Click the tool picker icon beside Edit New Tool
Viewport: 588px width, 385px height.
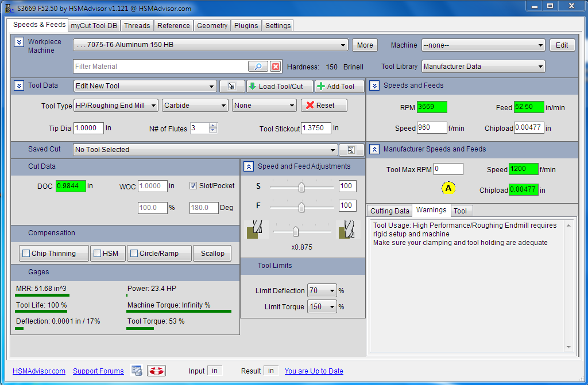[x=232, y=86]
